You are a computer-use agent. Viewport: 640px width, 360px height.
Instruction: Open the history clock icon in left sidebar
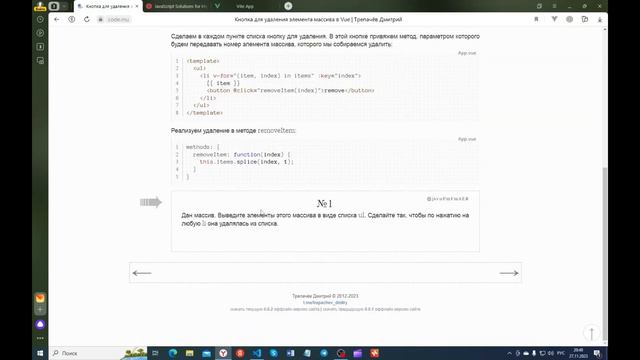click(40, 19)
